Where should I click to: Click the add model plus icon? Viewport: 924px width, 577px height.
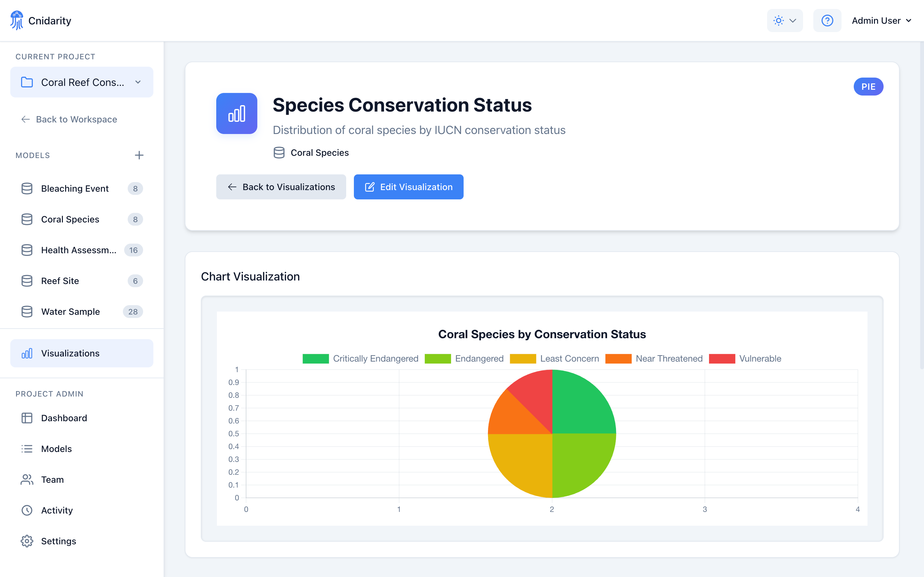point(139,155)
